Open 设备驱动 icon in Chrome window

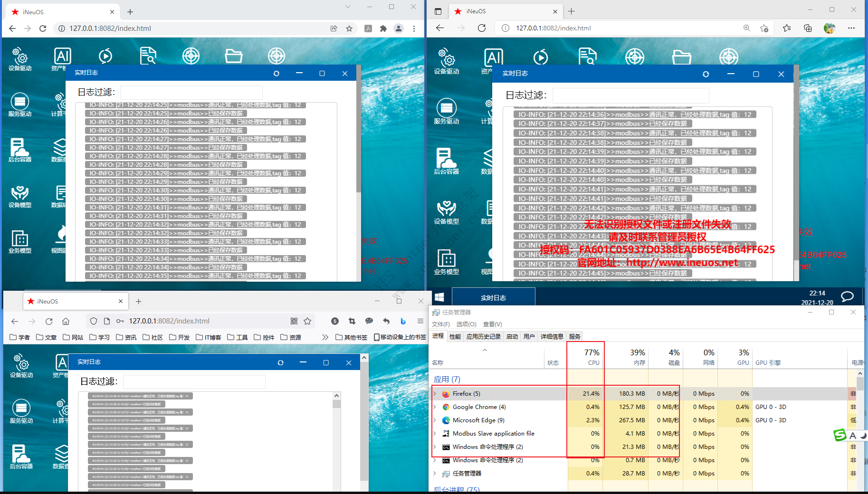point(20,59)
